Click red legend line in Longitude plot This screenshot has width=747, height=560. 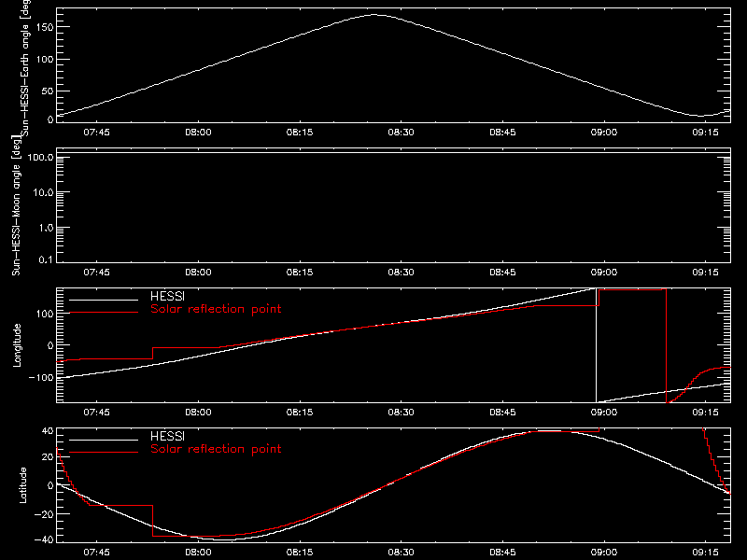pyautogui.click(x=104, y=313)
